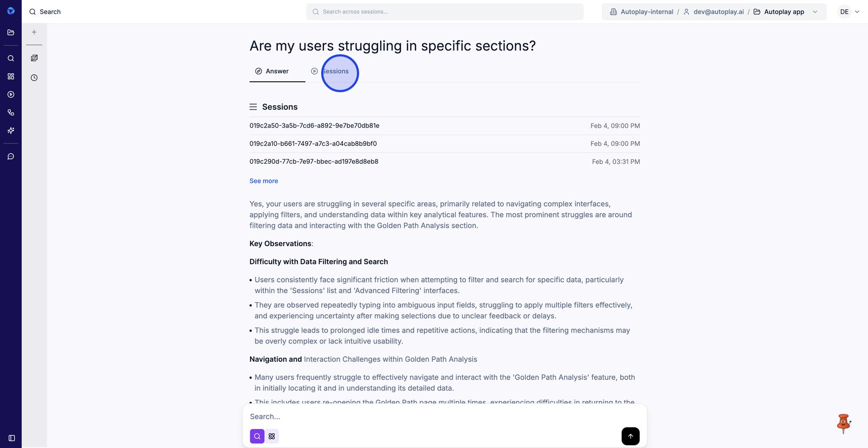Click the See more link
The width and height of the screenshot is (868, 448).
coord(264,181)
